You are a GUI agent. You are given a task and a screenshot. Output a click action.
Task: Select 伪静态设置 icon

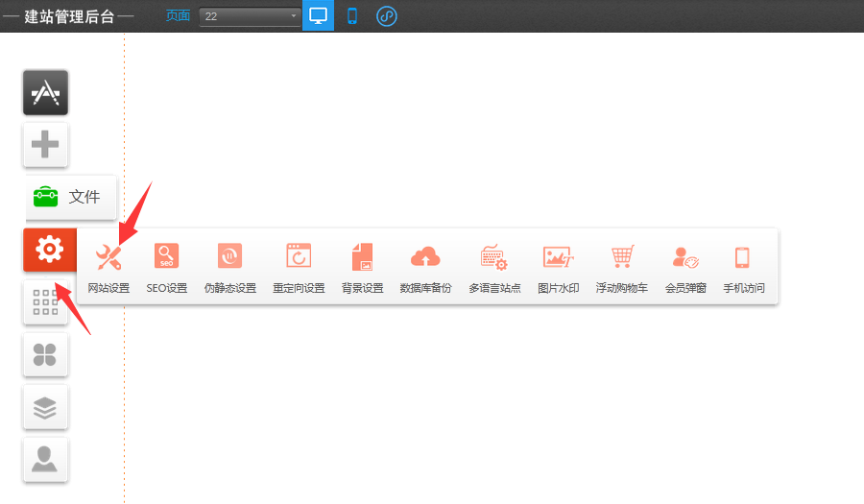coord(230,266)
